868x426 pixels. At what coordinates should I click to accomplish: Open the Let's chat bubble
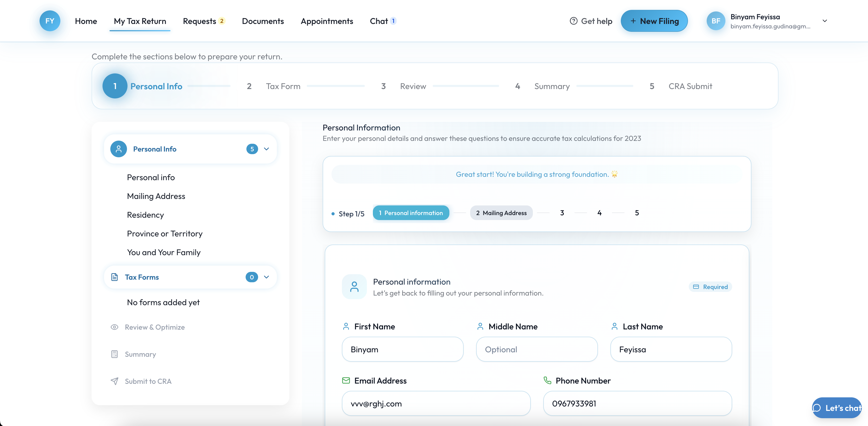837,408
